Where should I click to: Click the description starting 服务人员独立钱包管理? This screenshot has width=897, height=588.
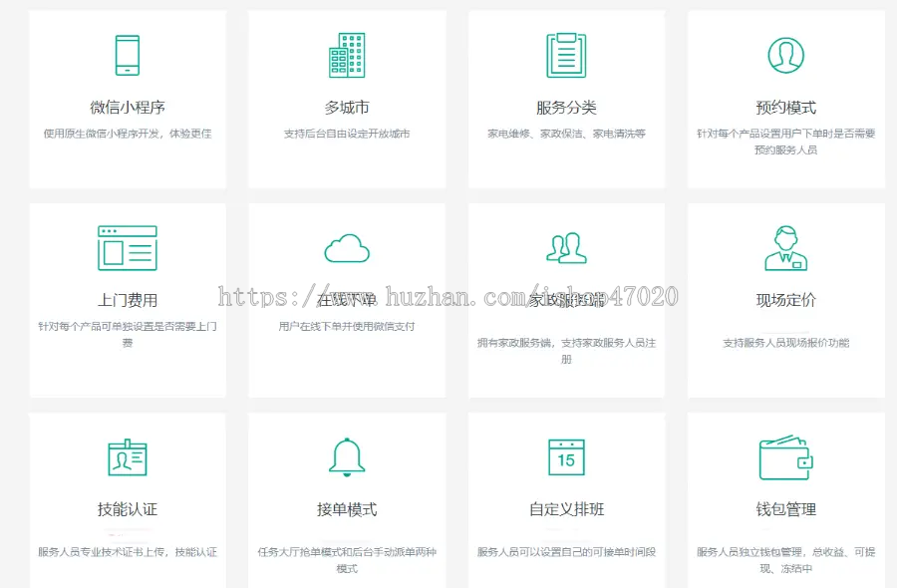click(x=786, y=560)
